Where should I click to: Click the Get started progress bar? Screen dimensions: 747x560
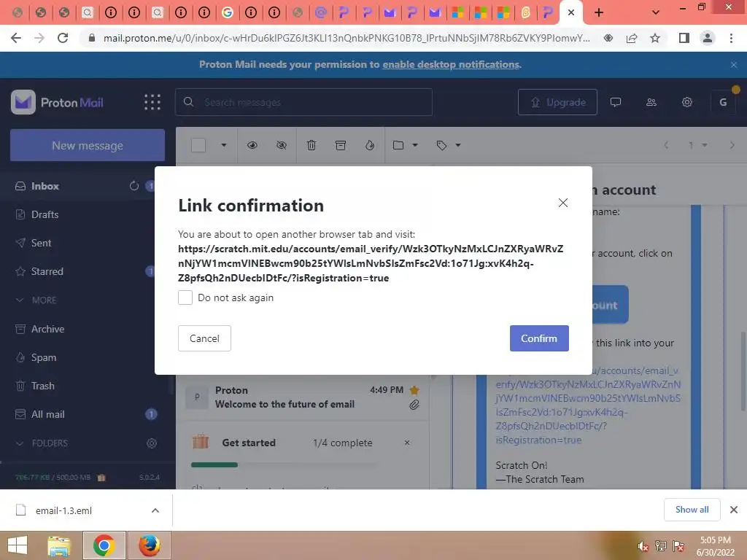285,464
